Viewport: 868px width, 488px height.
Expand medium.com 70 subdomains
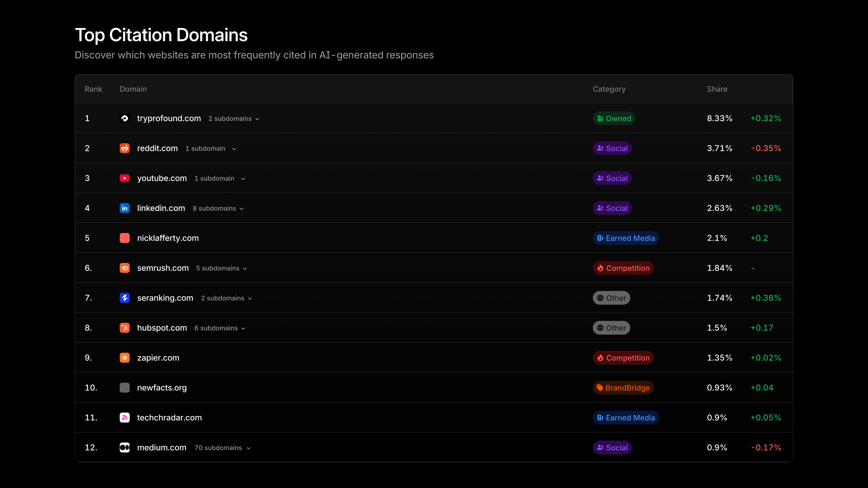click(x=223, y=448)
